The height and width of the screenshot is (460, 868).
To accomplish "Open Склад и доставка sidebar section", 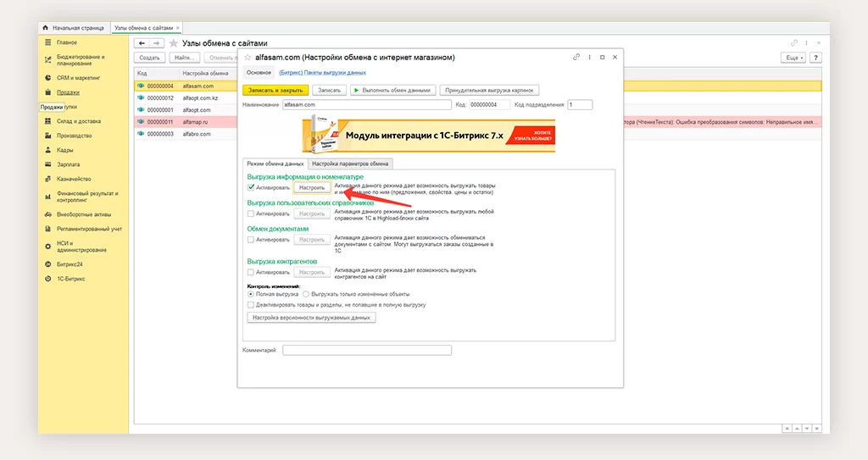I will point(78,121).
